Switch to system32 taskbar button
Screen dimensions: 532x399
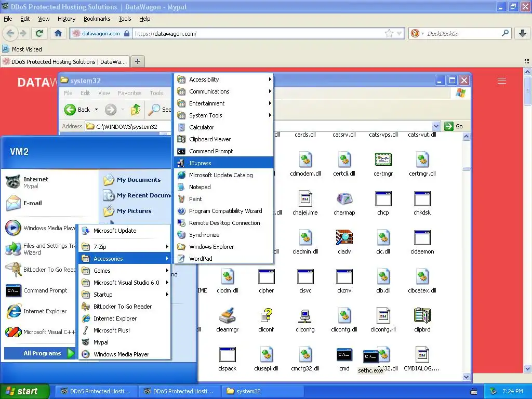pyautogui.click(x=261, y=391)
